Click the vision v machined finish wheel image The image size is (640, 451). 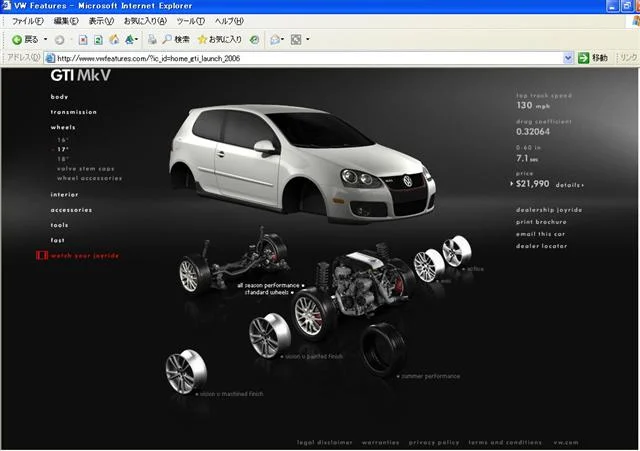pos(186,372)
